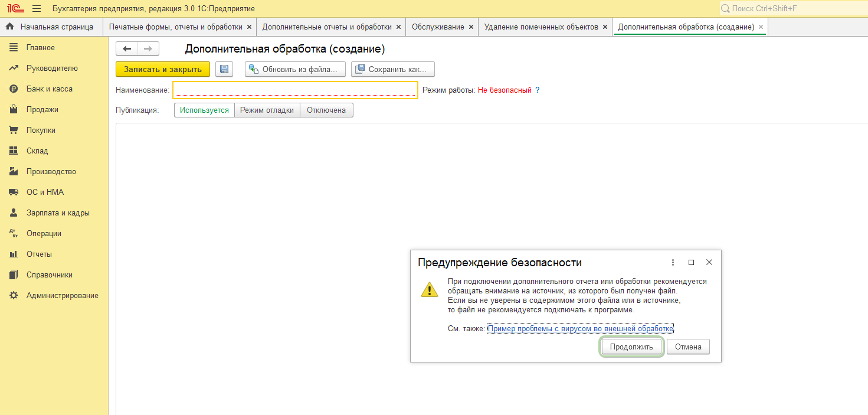Image resolution: width=868 pixels, height=415 pixels.
Task: Switch to the Начальная страница tab
Action: (x=51, y=27)
